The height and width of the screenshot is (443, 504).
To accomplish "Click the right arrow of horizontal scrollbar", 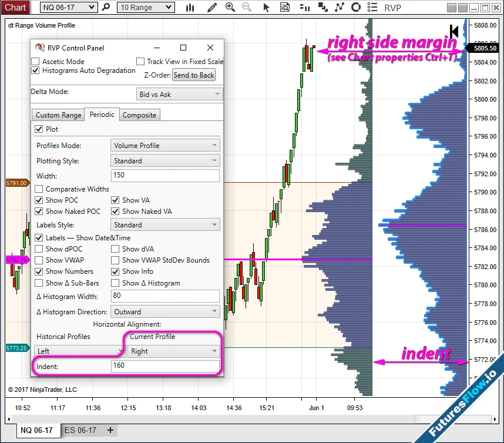I will click(495, 419).
